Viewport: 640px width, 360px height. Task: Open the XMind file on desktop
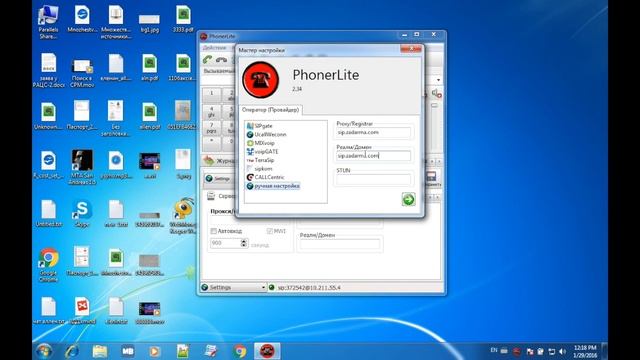click(x=82, y=310)
